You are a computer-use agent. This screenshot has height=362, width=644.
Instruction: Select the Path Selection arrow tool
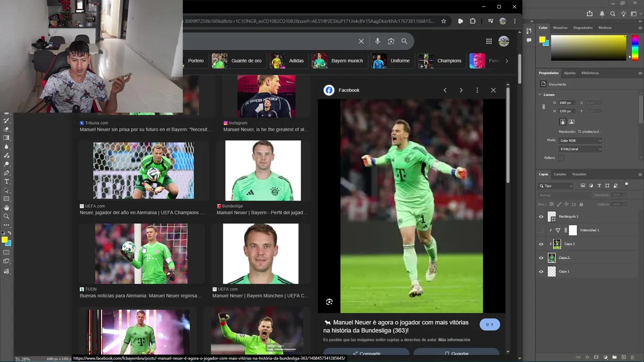(x=7, y=190)
